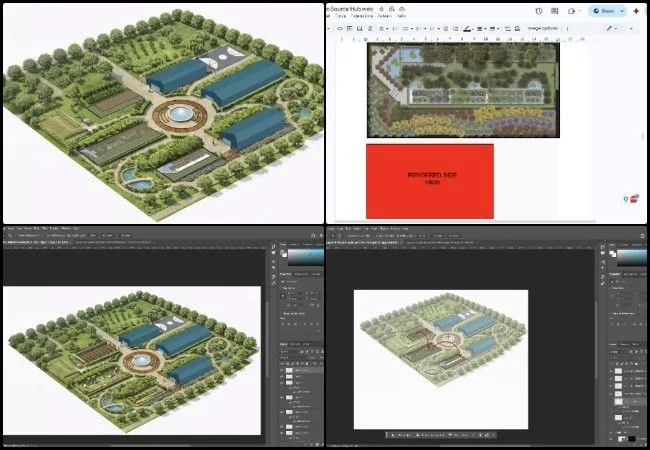Pick a color in left Photoshop's color gradient field
The image size is (650, 450).
click(306, 257)
